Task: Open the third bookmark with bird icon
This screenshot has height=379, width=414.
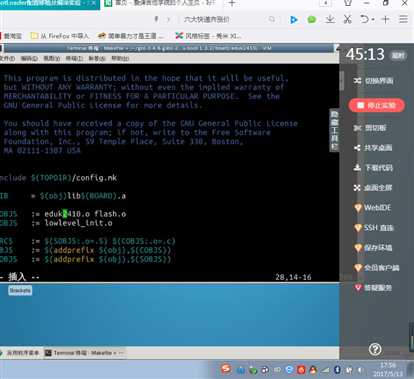Action: (x=131, y=36)
